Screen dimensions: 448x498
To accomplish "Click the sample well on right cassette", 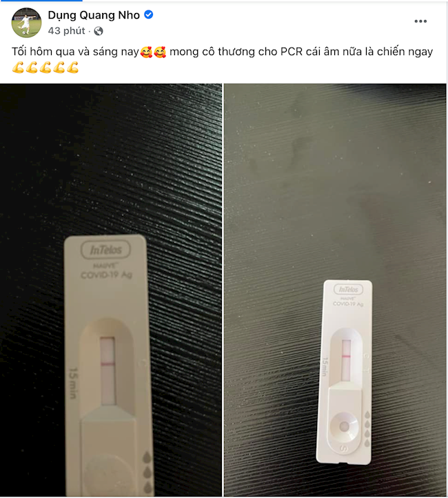I will click(x=344, y=426).
